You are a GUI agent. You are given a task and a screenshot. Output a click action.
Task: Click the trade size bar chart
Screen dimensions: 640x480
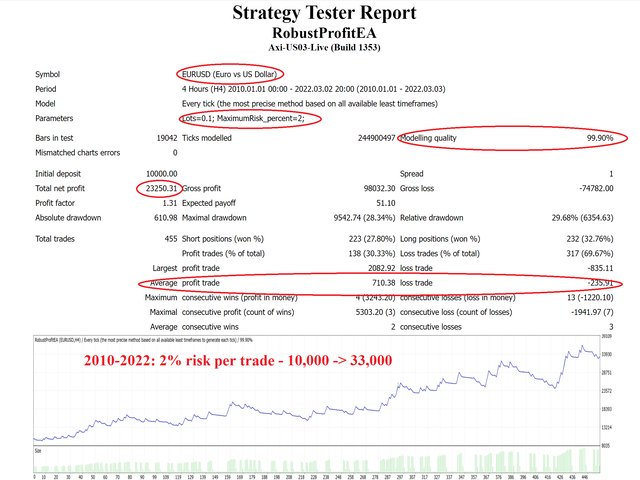316,460
